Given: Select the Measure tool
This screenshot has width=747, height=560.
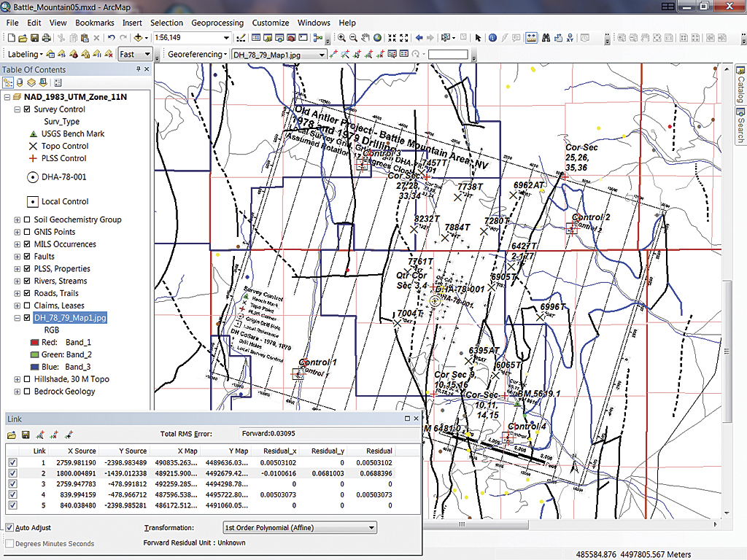Looking at the screenshot, I should [x=531, y=38].
